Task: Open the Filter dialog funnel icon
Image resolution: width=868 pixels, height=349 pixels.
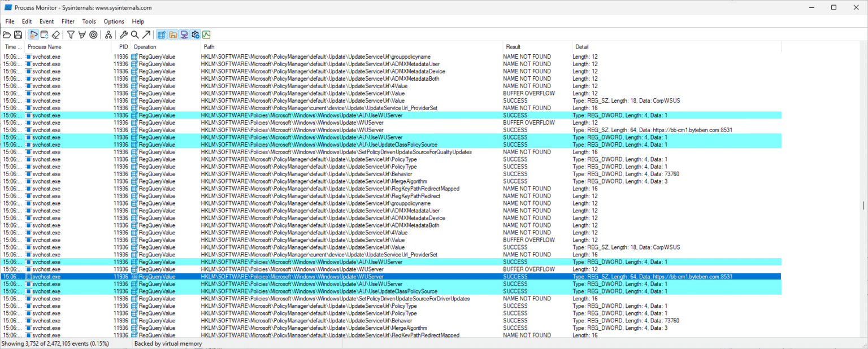Action: [70, 34]
